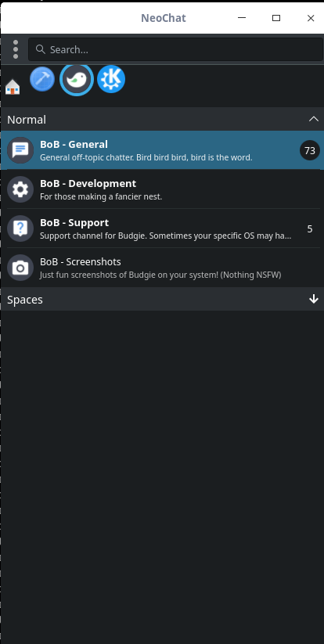Click the BoB - General chat bubble avatar
The height and width of the screenshot is (644, 324).
(20, 150)
